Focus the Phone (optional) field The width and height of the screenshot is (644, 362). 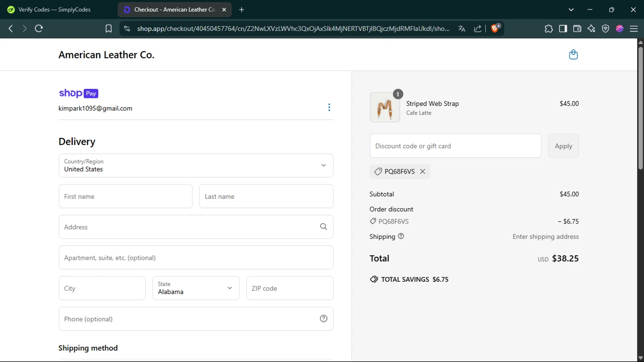196,319
